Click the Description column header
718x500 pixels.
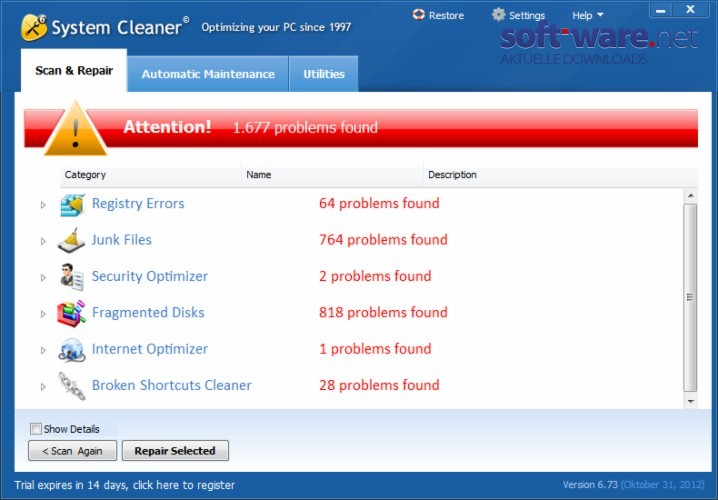pos(560,174)
